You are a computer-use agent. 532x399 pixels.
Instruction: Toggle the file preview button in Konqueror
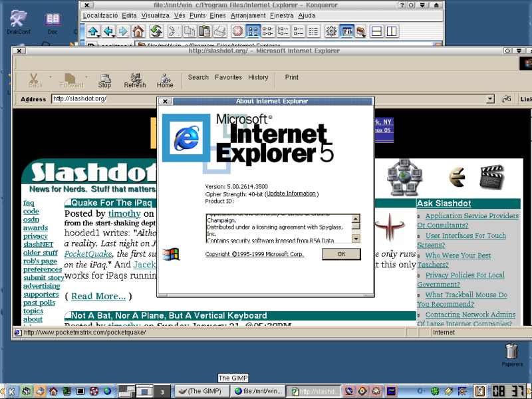346,31
